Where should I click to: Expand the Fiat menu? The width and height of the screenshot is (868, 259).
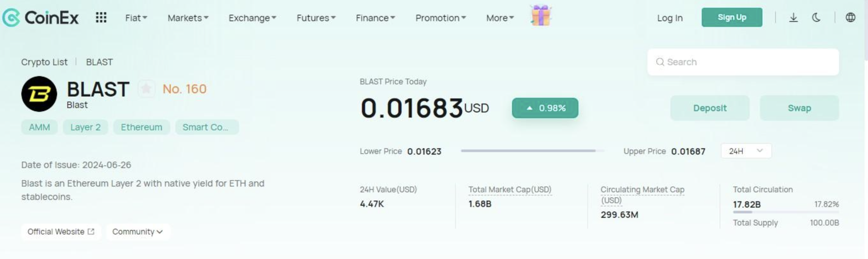click(x=136, y=18)
